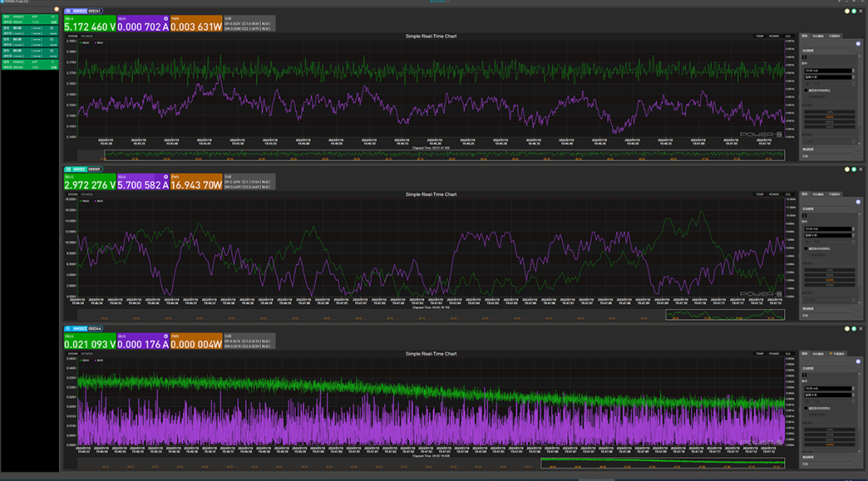Open second black dropdown in middle panel sidebar

coord(828,236)
